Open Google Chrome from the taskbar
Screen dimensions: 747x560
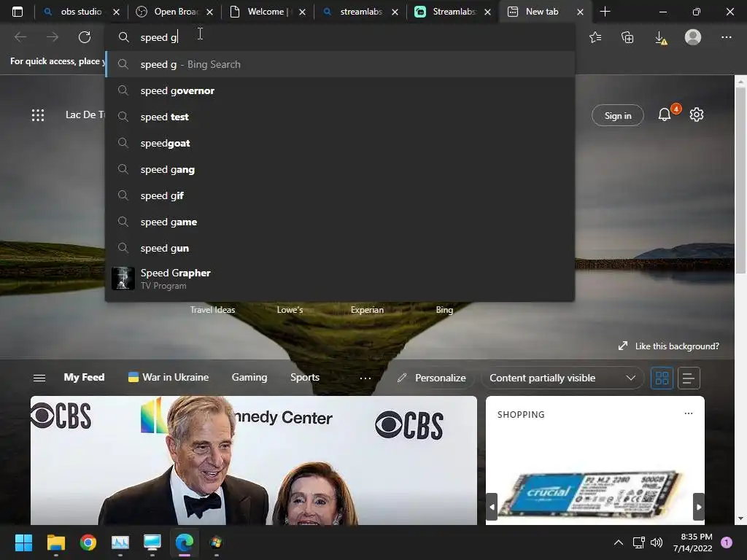click(x=88, y=542)
